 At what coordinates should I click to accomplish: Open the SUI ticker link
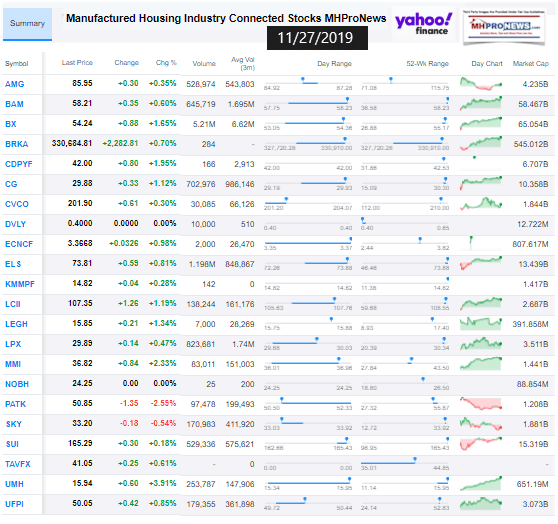[12, 444]
